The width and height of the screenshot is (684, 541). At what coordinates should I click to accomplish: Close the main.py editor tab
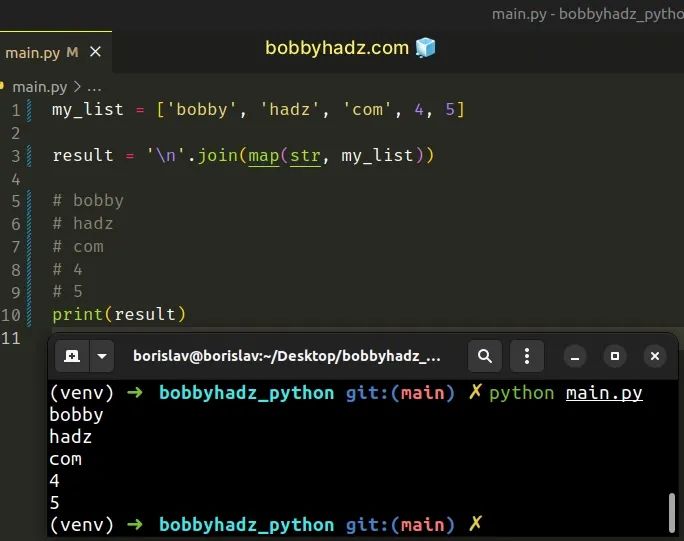[x=95, y=52]
